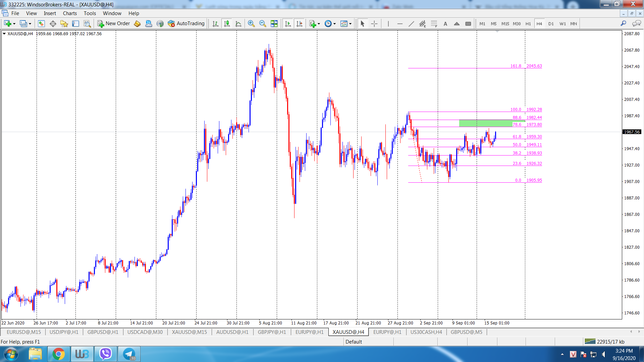Draw a vertical line
644x362 pixels.
click(388, 23)
